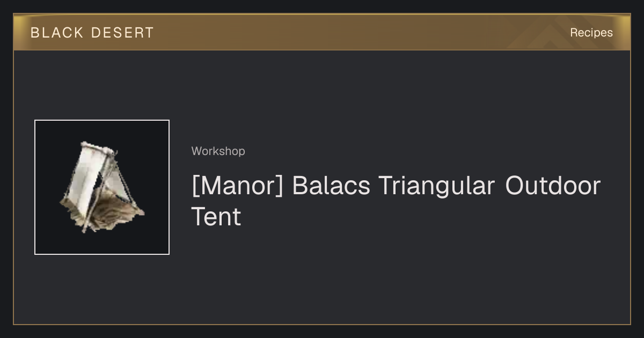Click the gold header banner bar
644x338 pixels.
point(322,32)
